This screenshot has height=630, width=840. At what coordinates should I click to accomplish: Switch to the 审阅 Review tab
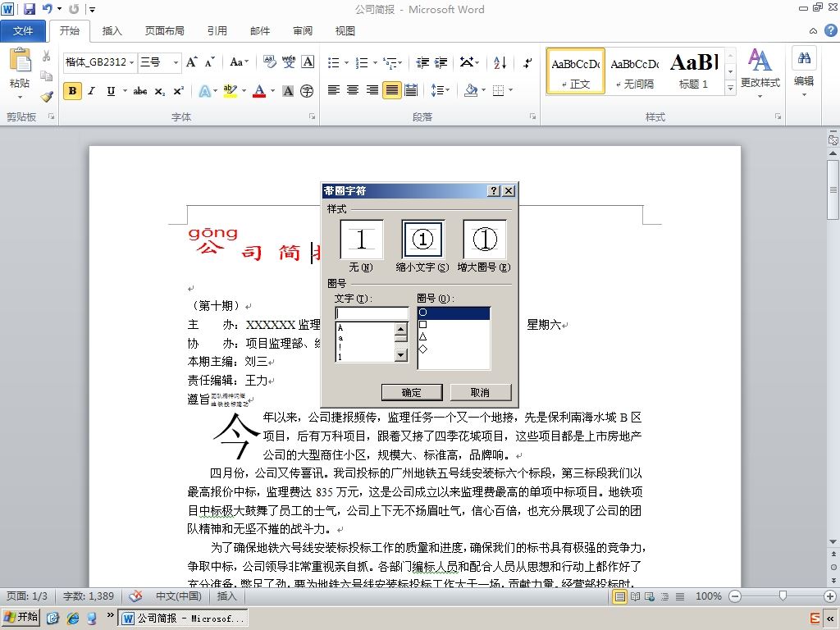click(x=303, y=31)
